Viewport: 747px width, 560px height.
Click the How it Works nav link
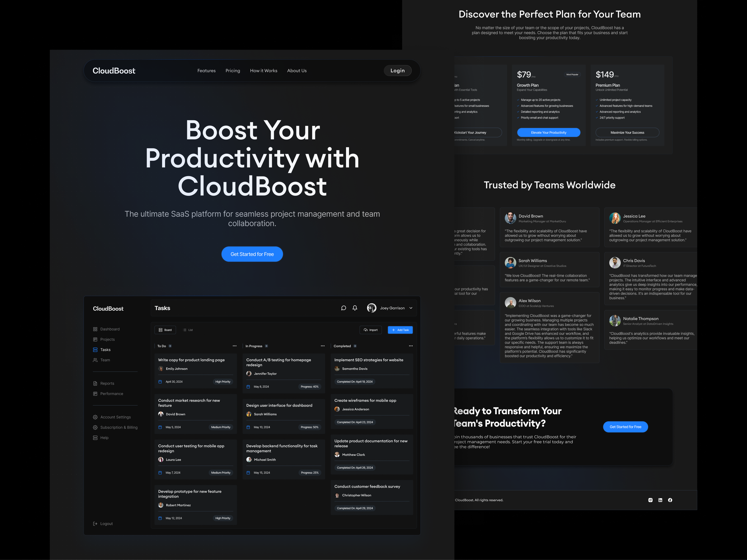pos(264,71)
